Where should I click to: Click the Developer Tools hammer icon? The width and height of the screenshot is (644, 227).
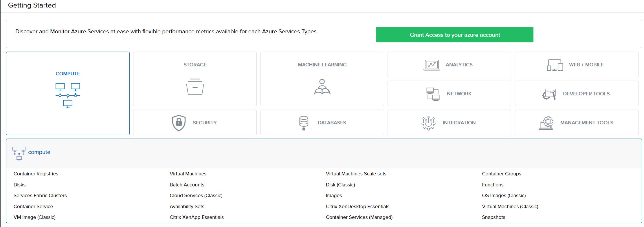pos(549,94)
